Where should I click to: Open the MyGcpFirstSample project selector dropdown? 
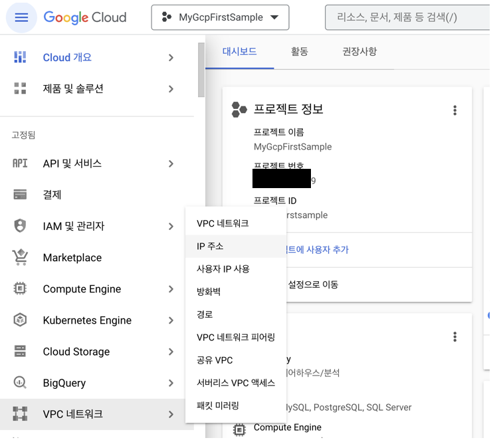(x=220, y=18)
